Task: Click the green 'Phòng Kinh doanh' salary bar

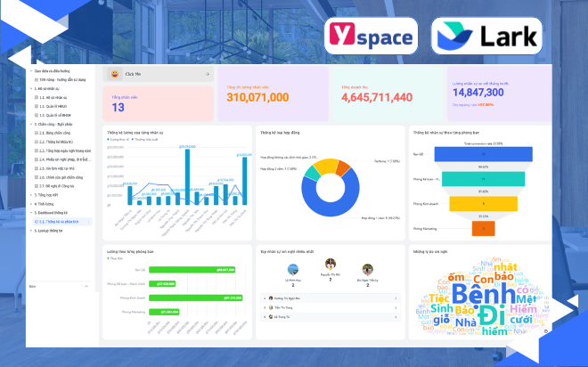Action: point(195,298)
